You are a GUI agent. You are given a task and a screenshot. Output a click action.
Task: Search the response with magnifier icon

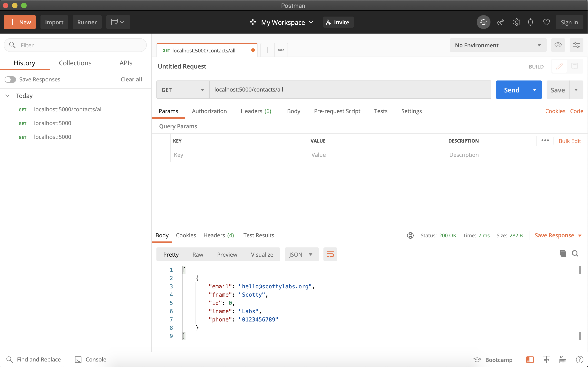point(575,254)
